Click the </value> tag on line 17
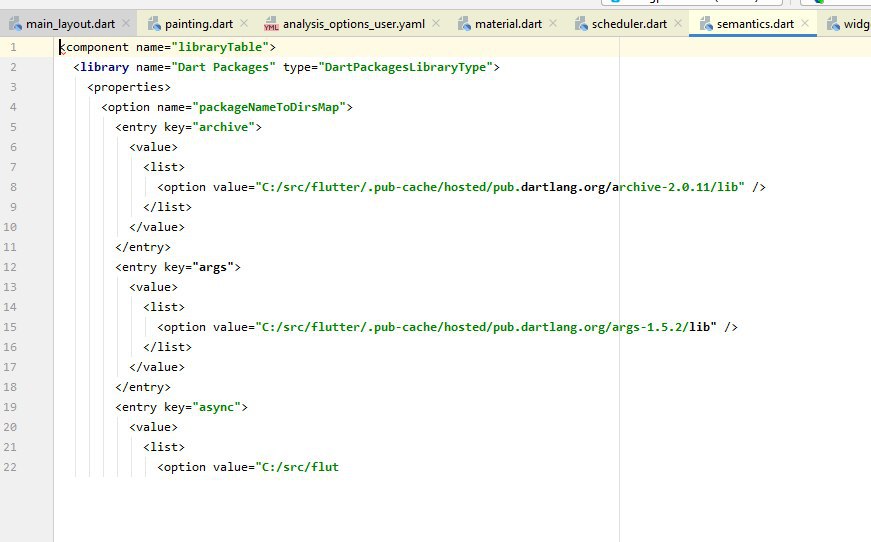Image resolution: width=871 pixels, height=542 pixels. [x=157, y=367]
